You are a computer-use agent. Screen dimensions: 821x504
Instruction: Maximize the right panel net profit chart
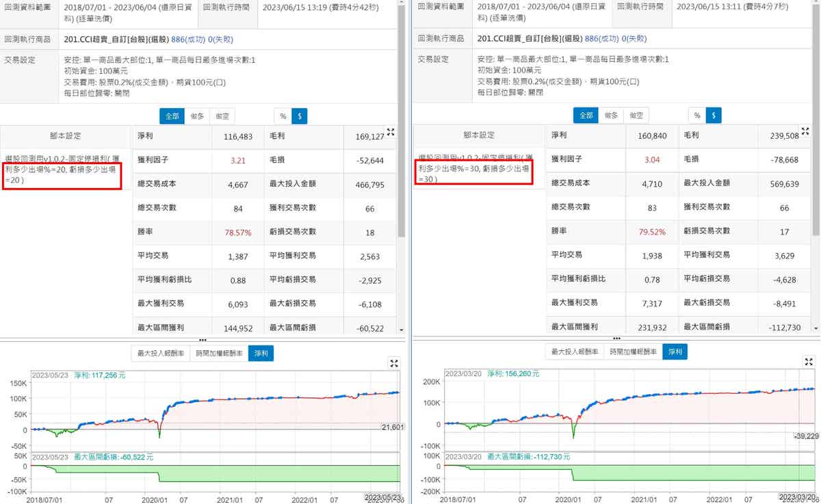coord(808,364)
